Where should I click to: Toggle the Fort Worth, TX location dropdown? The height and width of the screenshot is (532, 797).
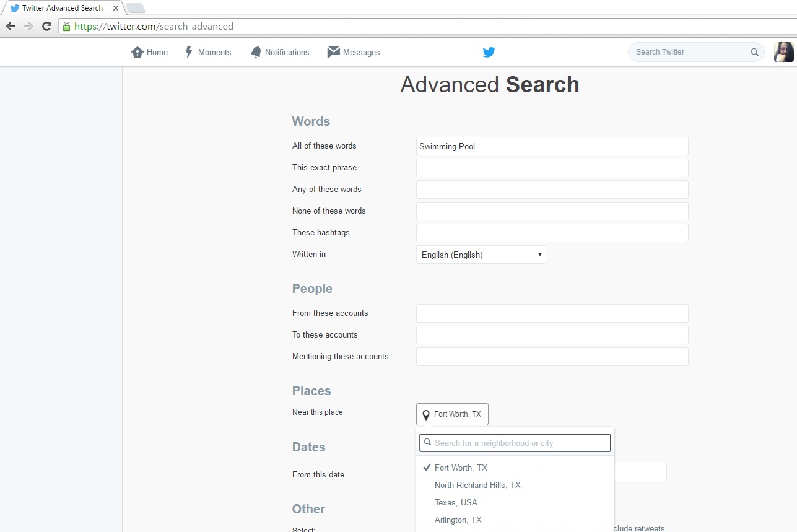452,414
